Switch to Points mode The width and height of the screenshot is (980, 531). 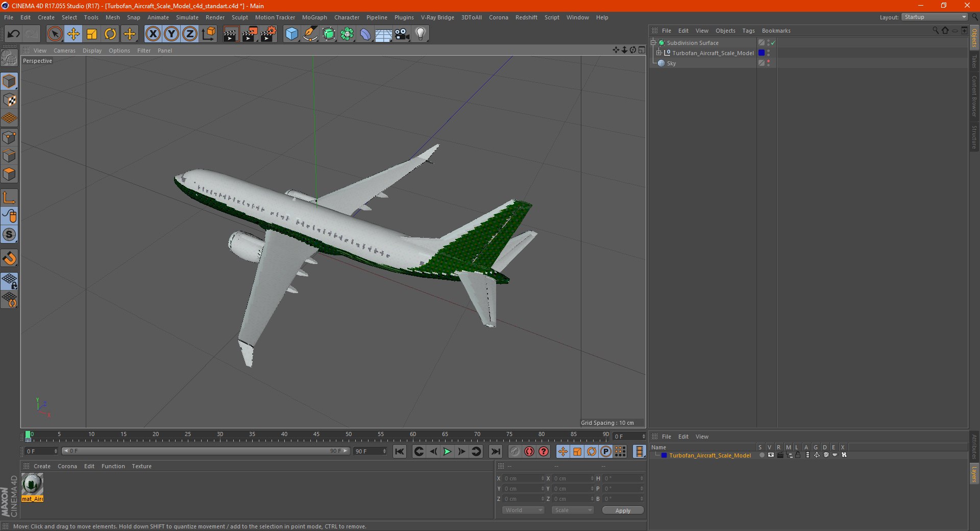coord(9,137)
